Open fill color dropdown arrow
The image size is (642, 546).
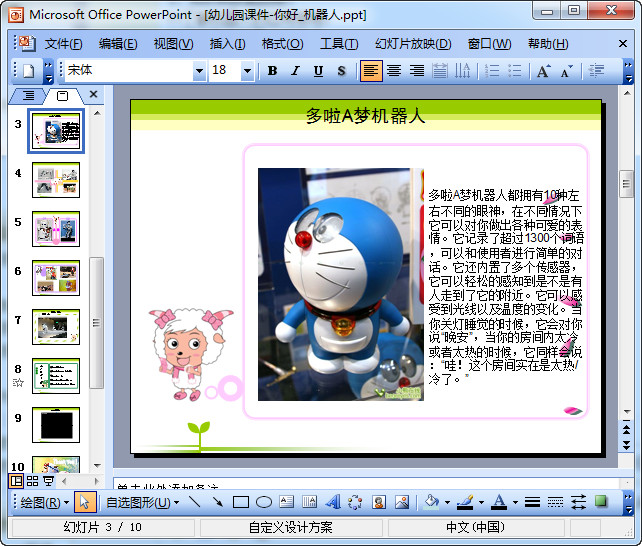[x=447, y=503]
